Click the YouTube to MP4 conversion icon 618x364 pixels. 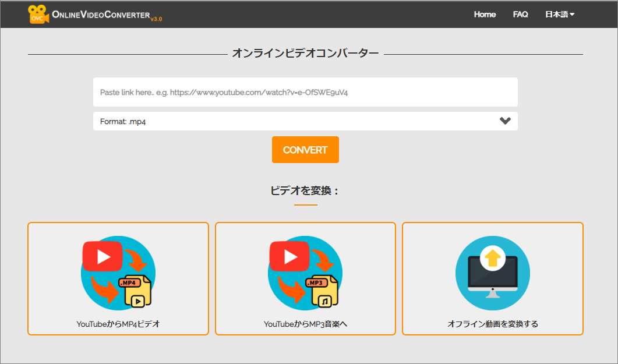coord(118,273)
